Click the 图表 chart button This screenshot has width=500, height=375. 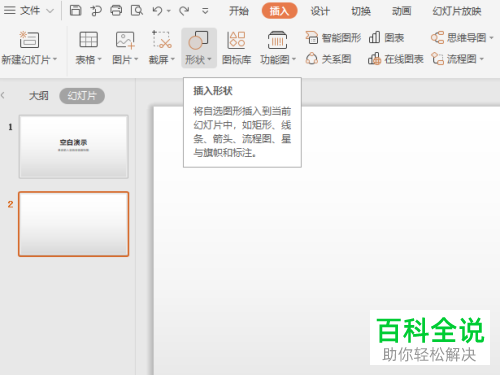pyautogui.click(x=386, y=38)
